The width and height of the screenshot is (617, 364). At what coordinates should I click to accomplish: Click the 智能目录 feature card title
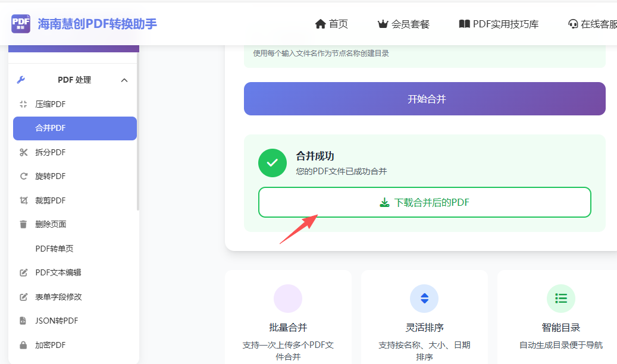click(561, 327)
